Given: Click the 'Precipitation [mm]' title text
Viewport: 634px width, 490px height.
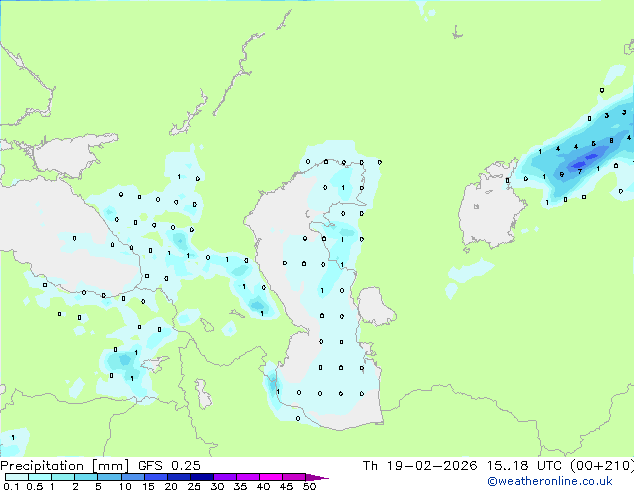Looking at the screenshot, I should tap(64, 466).
